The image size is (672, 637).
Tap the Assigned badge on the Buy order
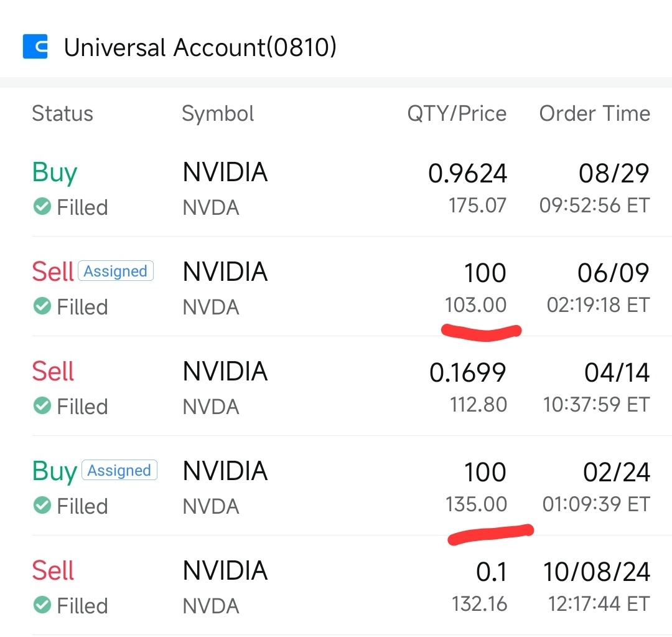click(119, 469)
